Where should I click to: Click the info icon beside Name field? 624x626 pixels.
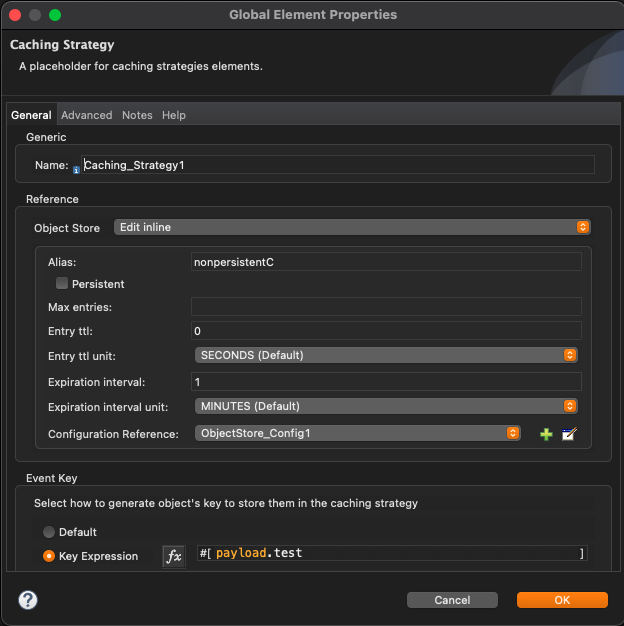pos(76,169)
